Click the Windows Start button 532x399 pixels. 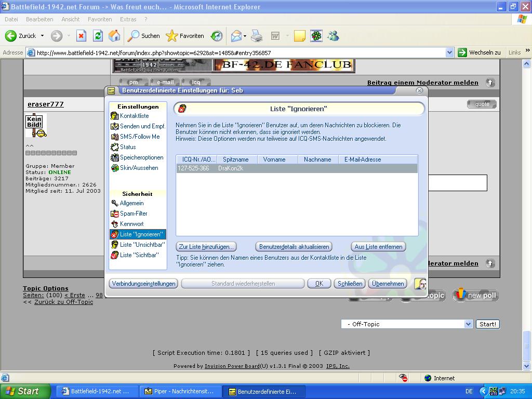pyautogui.click(x=25, y=391)
